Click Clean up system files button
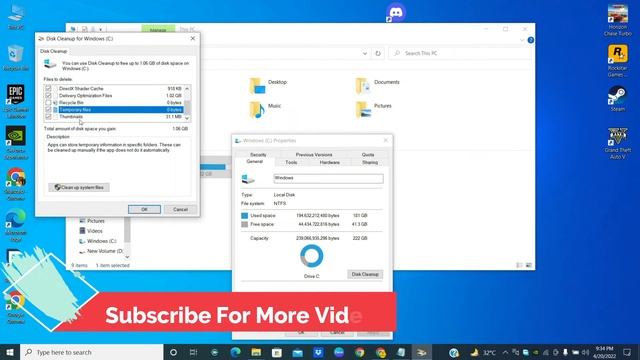This screenshot has height=360, width=640. click(79, 187)
